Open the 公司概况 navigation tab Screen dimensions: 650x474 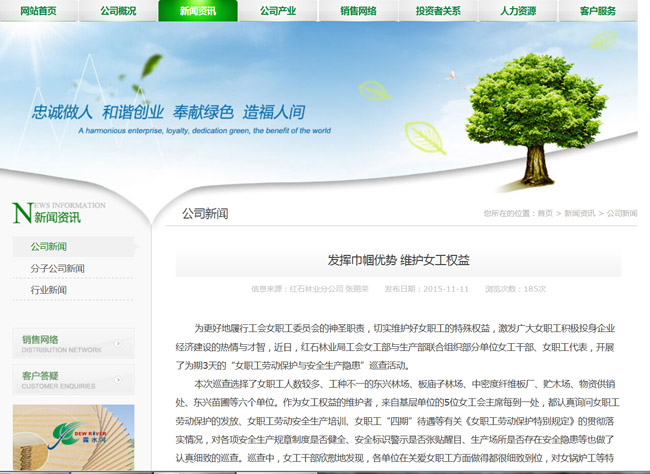coord(118,11)
